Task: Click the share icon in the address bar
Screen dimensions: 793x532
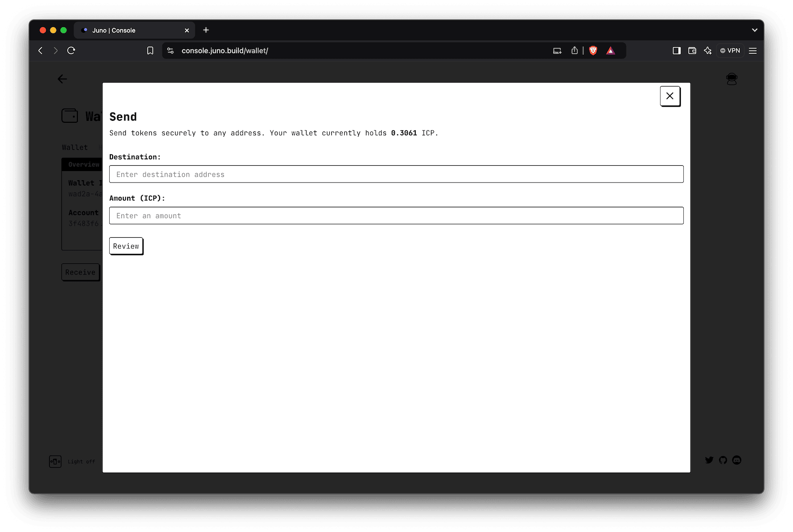Action: [574, 50]
